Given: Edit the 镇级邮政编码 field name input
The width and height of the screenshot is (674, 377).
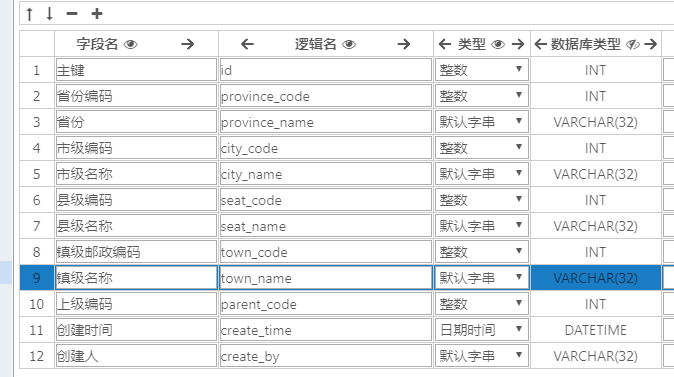Looking at the screenshot, I should click(x=136, y=252).
